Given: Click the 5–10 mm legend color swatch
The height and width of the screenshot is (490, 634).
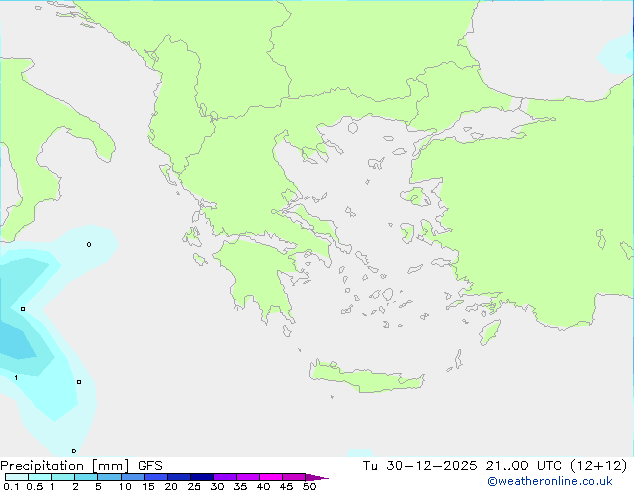Looking at the screenshot, I should click(109, 477).
